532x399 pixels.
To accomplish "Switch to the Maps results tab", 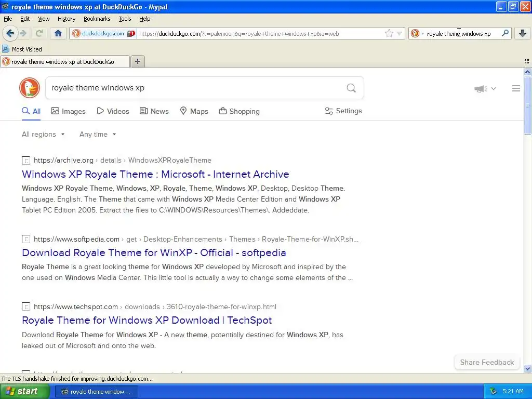I will [194, 111].
